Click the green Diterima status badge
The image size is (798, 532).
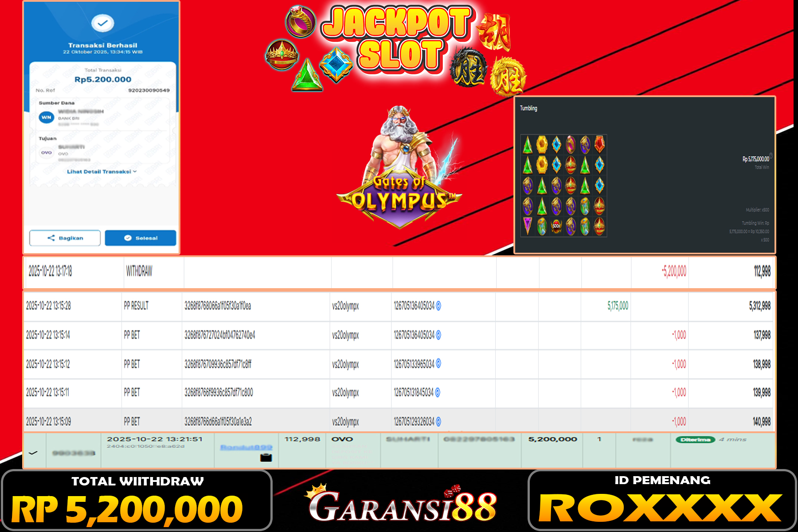point(695,440)
